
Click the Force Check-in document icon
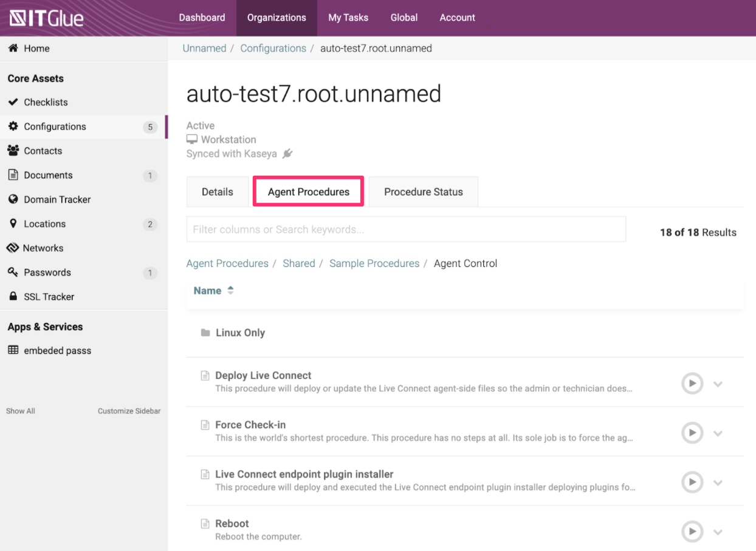tap(205, 425)
